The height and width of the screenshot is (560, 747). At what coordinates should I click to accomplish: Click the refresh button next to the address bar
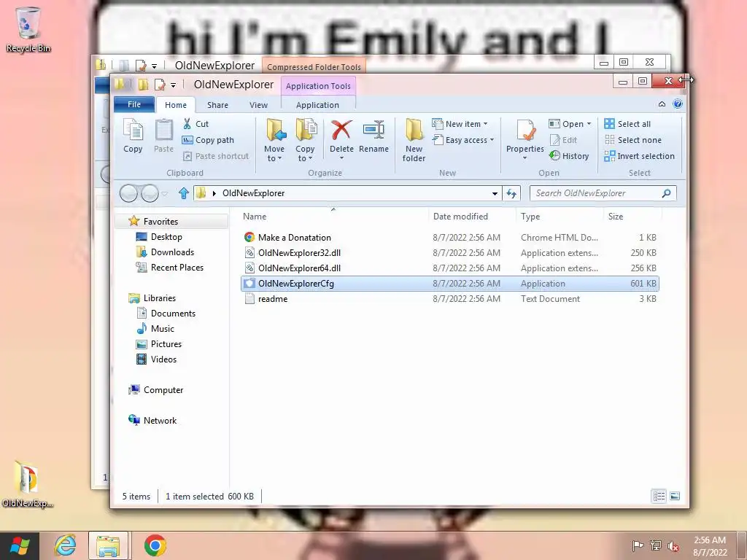coord(511,193)
